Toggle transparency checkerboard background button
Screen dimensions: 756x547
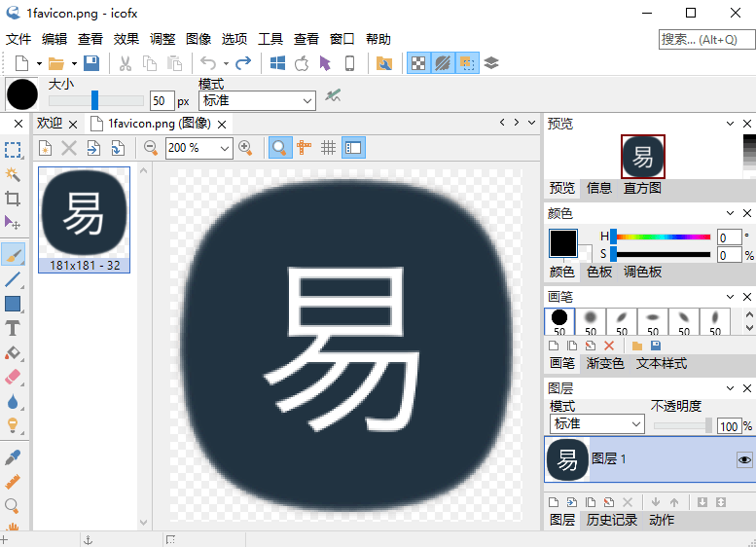[418, 63]
